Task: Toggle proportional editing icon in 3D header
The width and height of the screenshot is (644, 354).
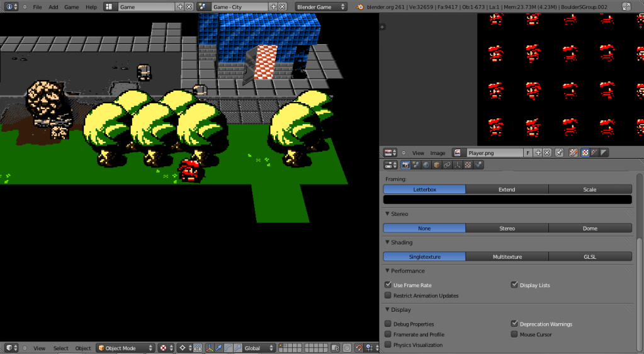Action: 347,348
